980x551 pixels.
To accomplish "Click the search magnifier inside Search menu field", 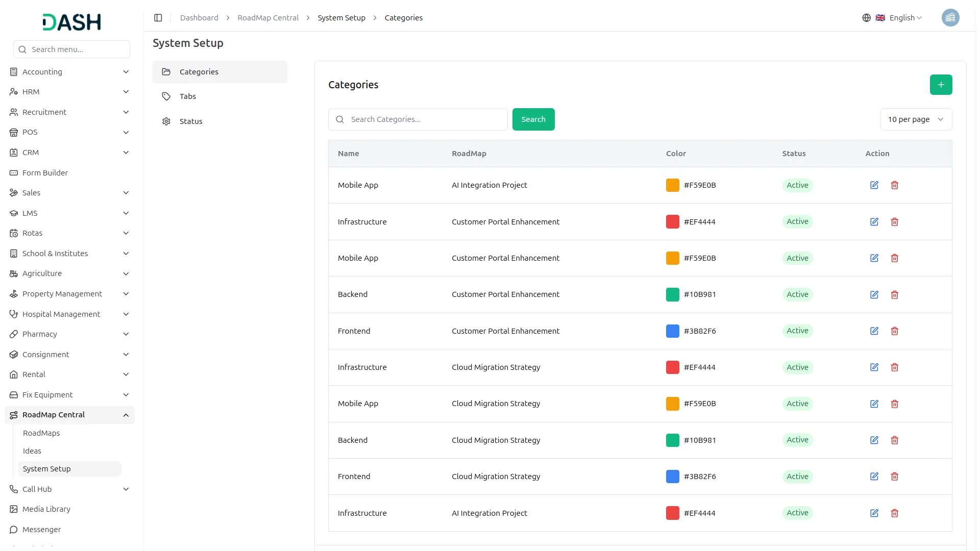I will (x=22, y=49).
